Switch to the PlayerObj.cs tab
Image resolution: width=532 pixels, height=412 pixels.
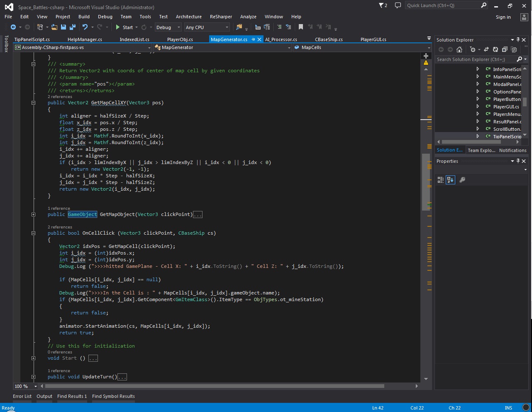tap(180, 39)
